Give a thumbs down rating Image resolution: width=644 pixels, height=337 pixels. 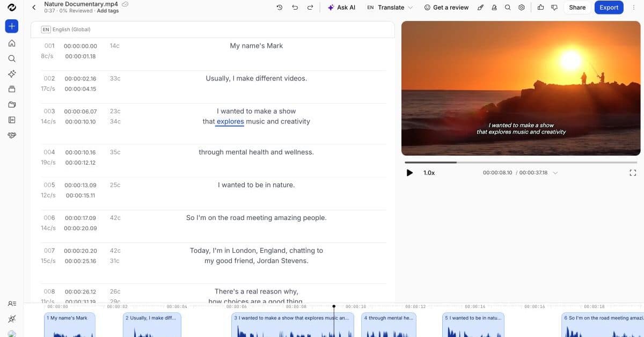pos(554,8)
